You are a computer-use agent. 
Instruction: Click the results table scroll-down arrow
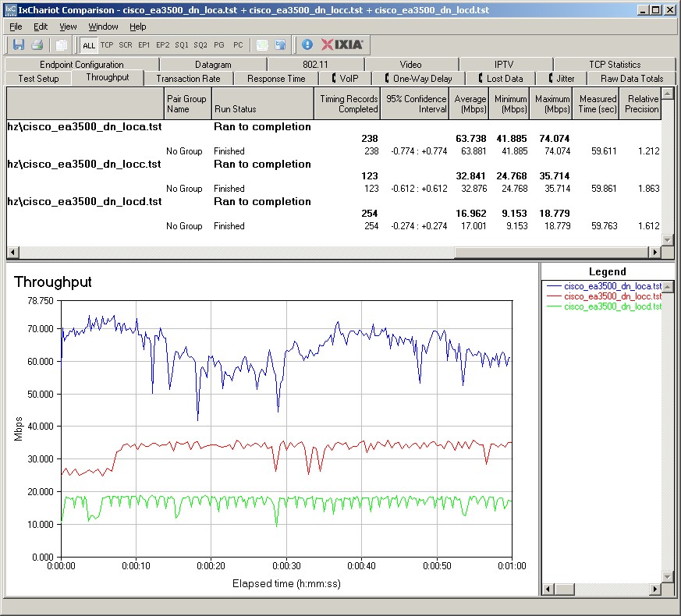(667, 239)
